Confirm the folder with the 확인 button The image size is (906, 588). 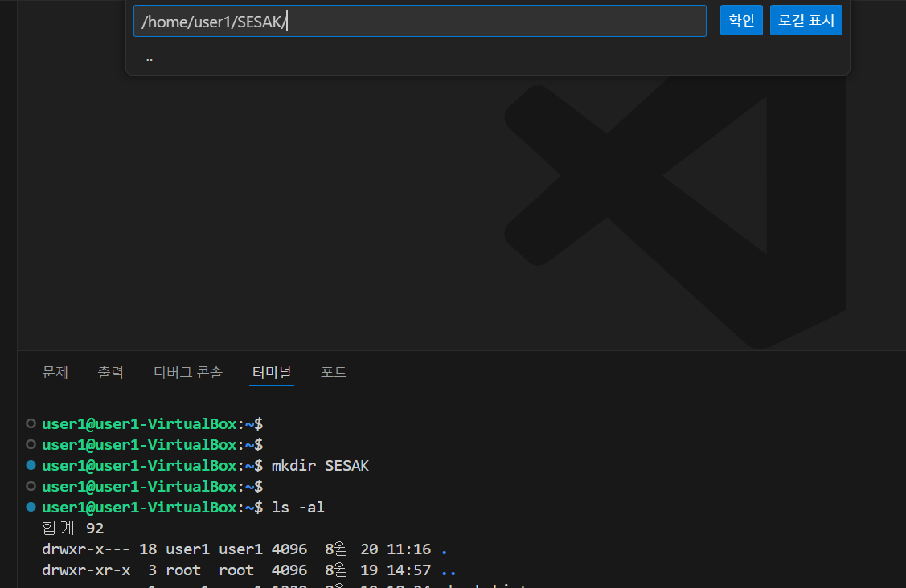(741, 20)
